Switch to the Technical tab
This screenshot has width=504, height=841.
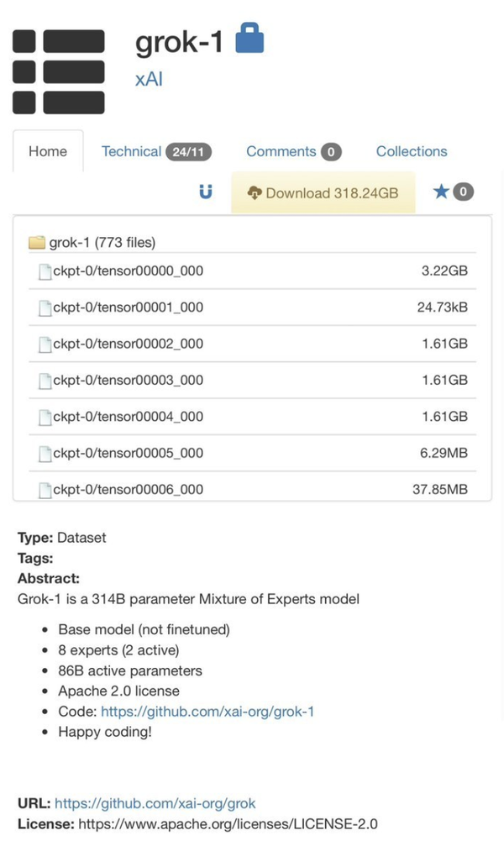(x=131, y=151)
